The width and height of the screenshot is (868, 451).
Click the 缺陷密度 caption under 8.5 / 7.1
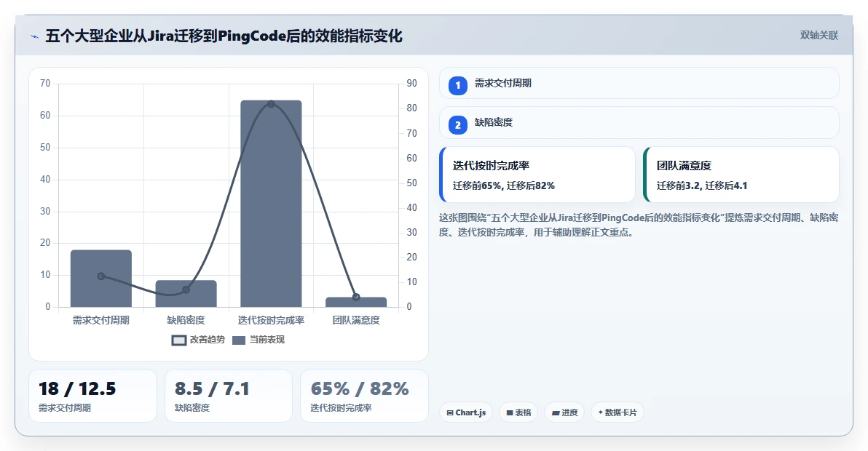click(192, 408)
